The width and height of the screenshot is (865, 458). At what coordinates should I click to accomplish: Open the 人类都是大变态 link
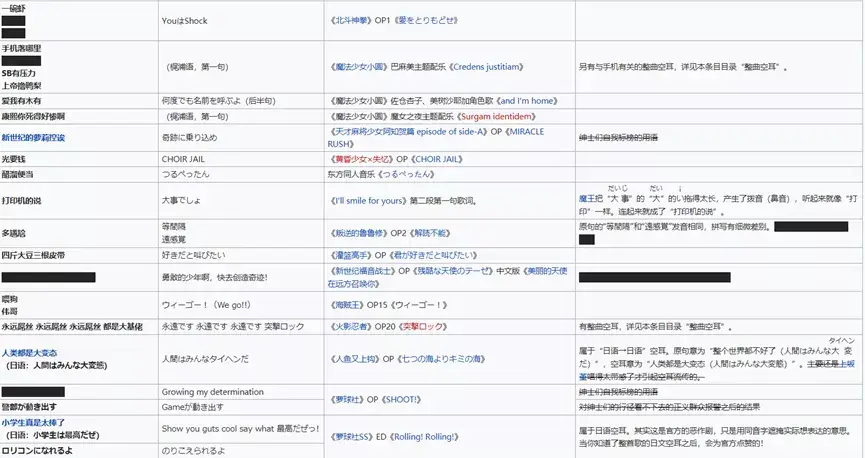(29, 353)
